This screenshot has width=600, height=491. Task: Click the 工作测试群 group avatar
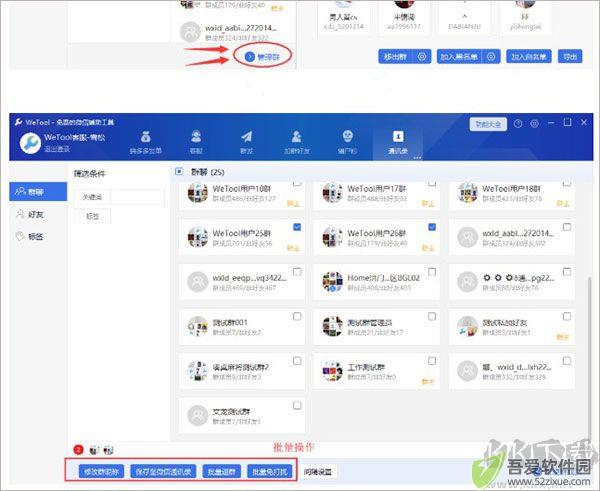(333, 371)
